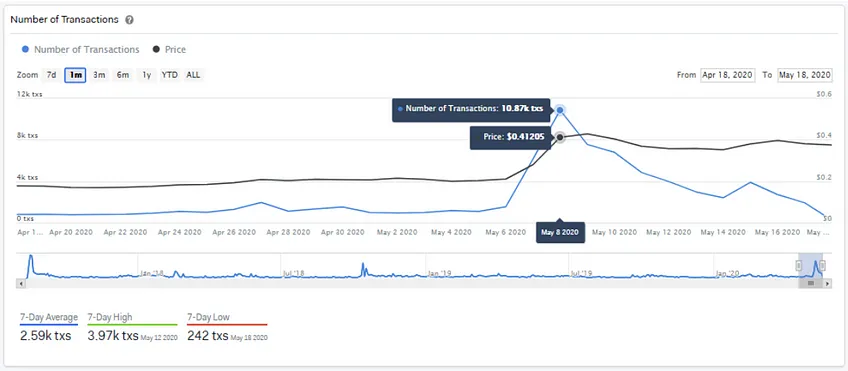
Task: Toggle the Number of Transactions legend series
Action: point(80,49)
